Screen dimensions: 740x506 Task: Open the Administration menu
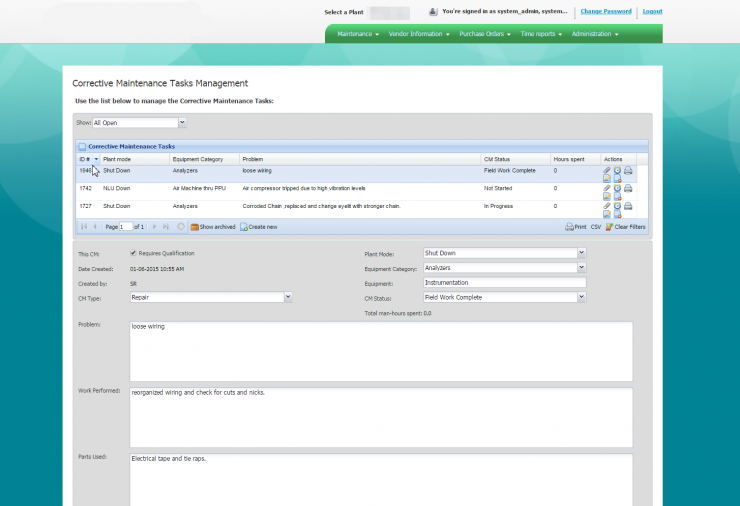pos(595,34)
